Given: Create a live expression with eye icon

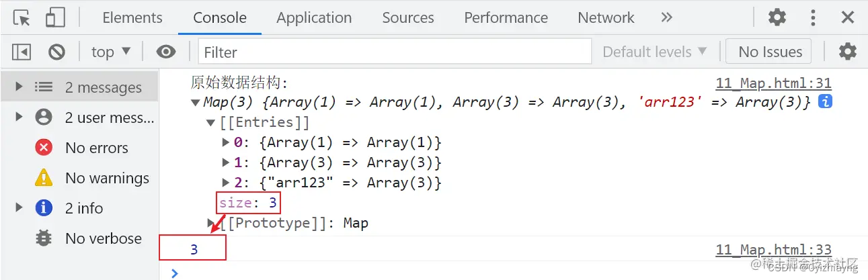Looking at the screenshot, I should 166,52.
